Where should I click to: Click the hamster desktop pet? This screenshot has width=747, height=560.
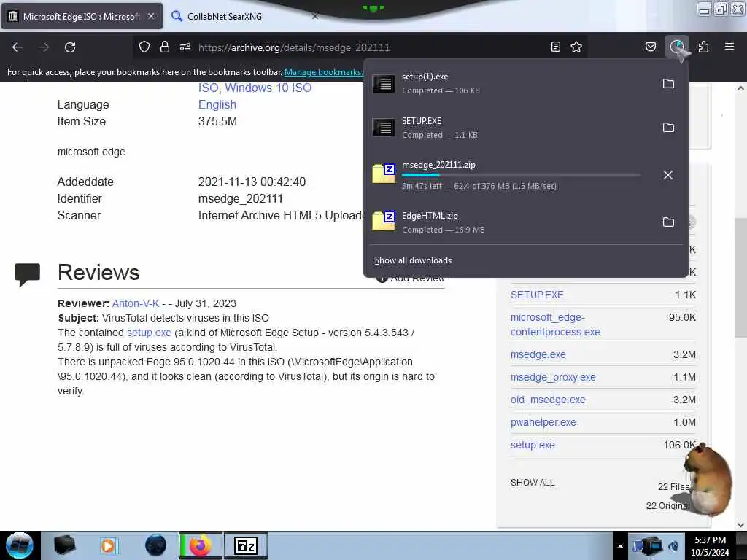pos(709,480)
